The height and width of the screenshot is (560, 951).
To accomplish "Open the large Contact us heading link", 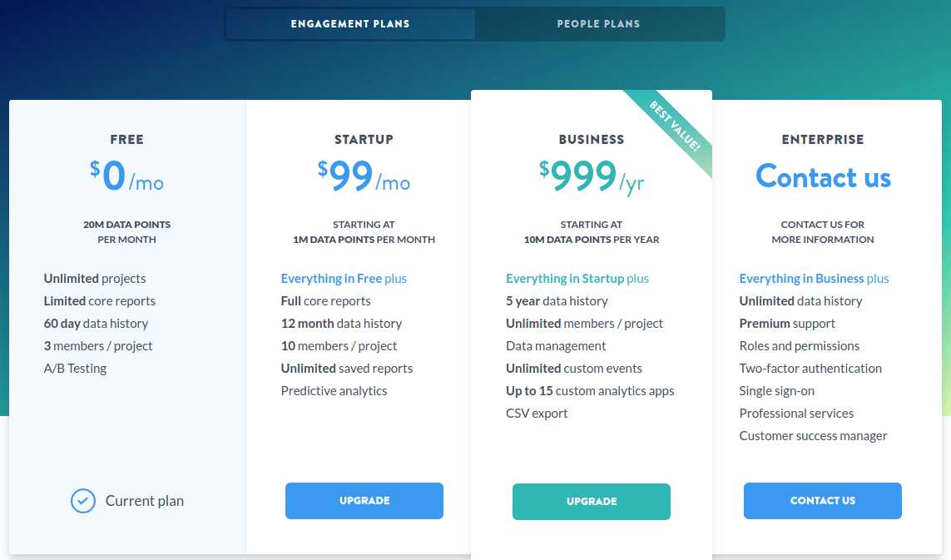I will click(823, 176).
